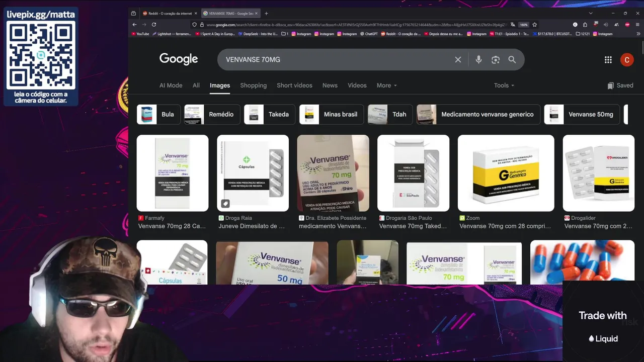Open the Short videos tab
This screenshot has width=644, height=362.
(294, 85)
